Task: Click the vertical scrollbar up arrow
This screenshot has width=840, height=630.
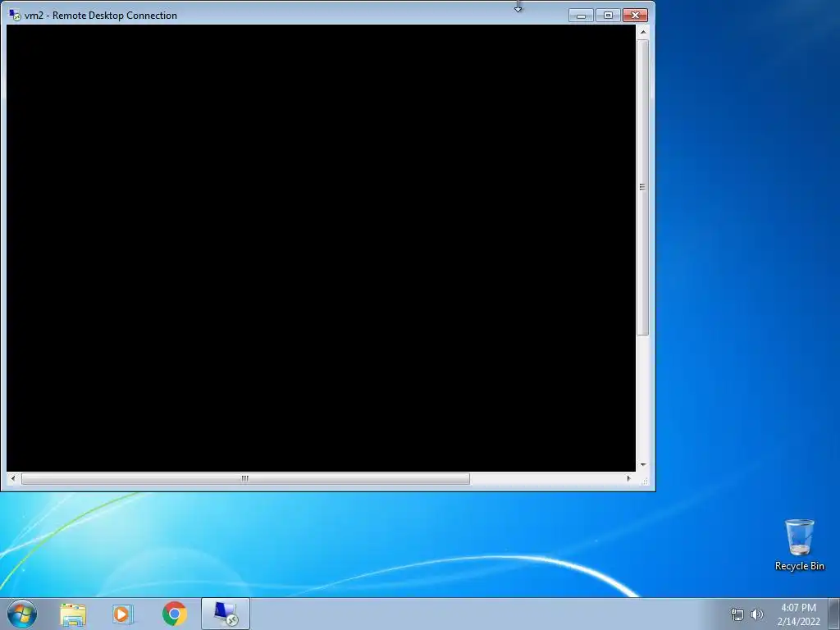Action: 643,32
